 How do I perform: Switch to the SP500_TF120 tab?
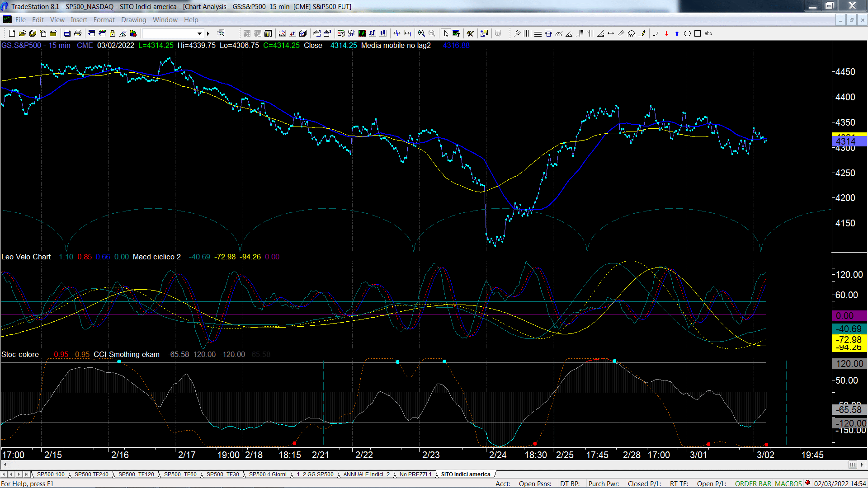pyautogui.click(x=136, y=474)
